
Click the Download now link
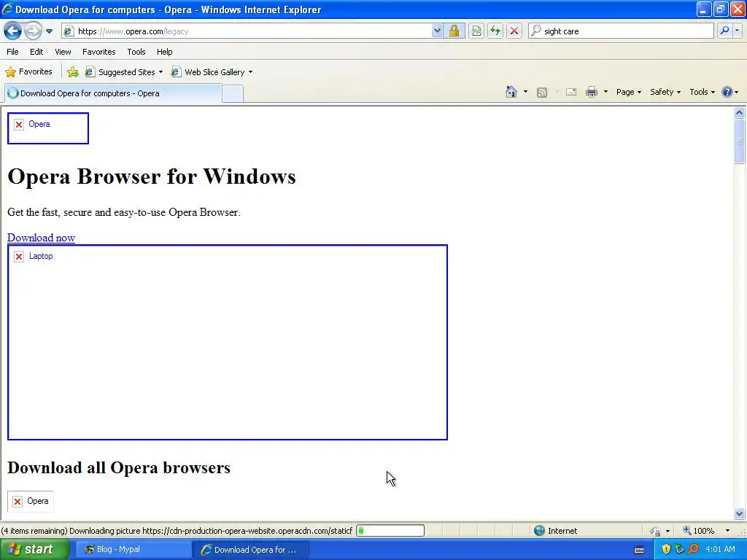point(41,238)
